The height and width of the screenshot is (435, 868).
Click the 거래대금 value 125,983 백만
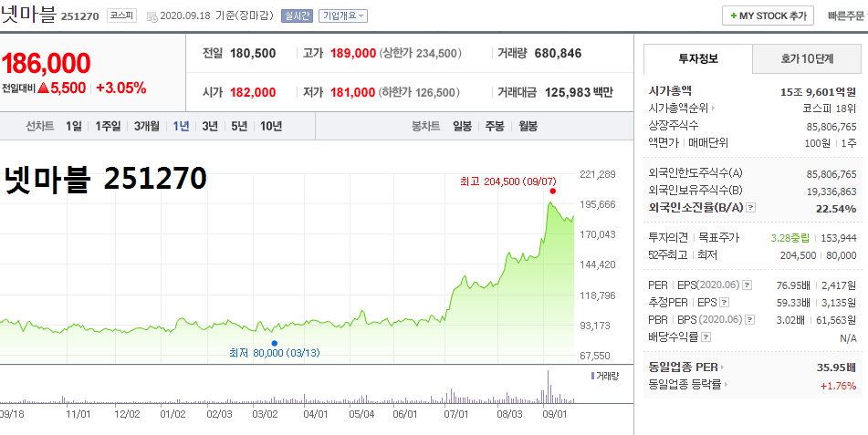point(579,92)
